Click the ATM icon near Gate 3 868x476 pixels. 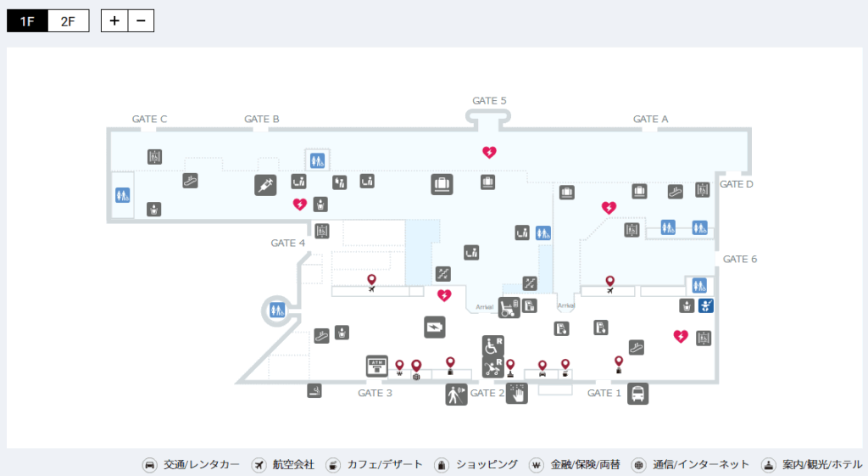pos(376,365)
